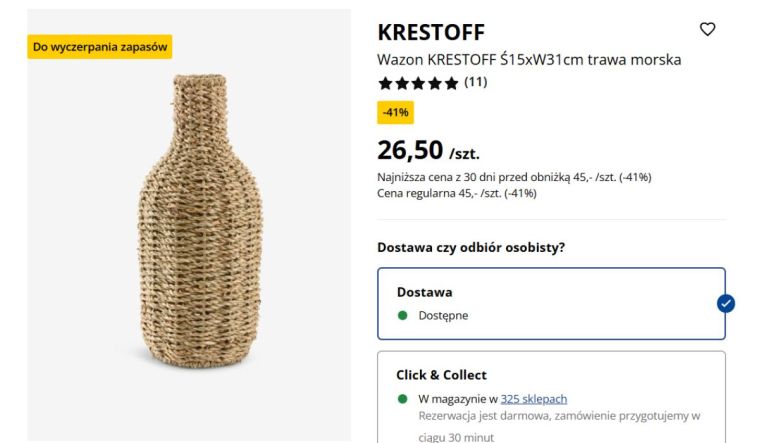The height and width of the screenshot is (443, 759).
Task: Choose the Click & Collect pickup option
Action: tap(550, 376)
